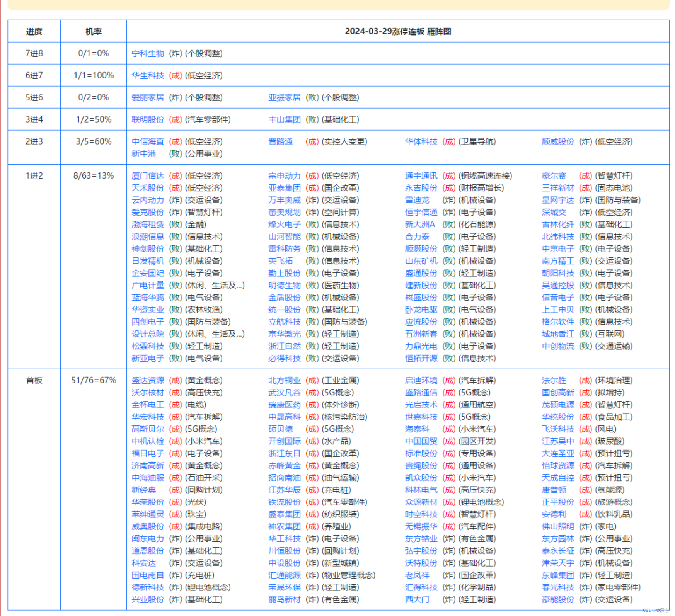
Task: Open the 天禾股份 link
Action: tap(148, 188)
